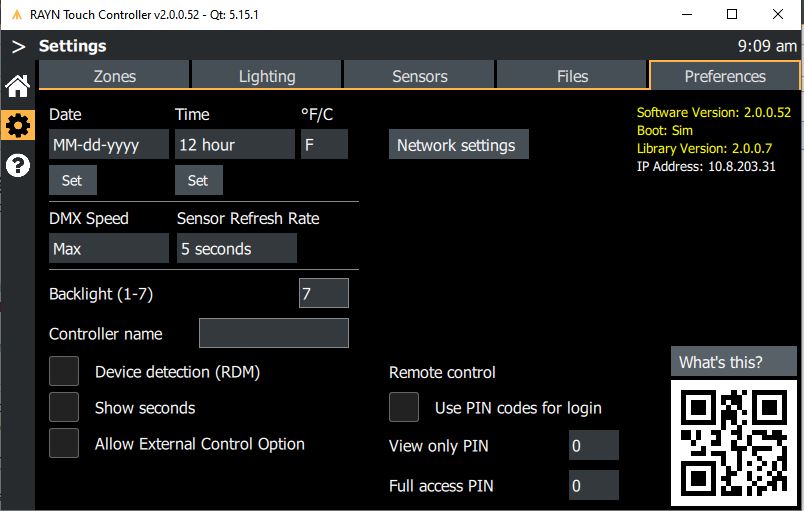Viewport: 804px width, 511px height.
Task: Click the Boot: Sim text
Action: click(x=665, y=130)
